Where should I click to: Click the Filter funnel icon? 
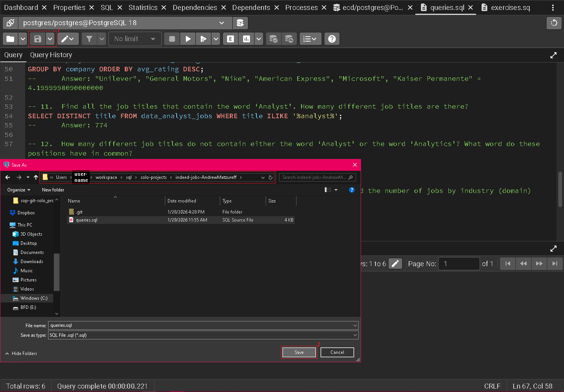89,39
